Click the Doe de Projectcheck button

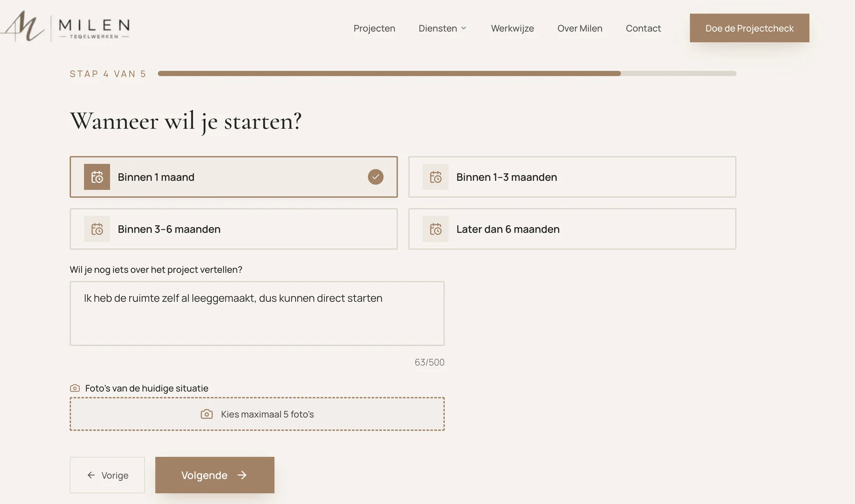[x=750, y=28]
